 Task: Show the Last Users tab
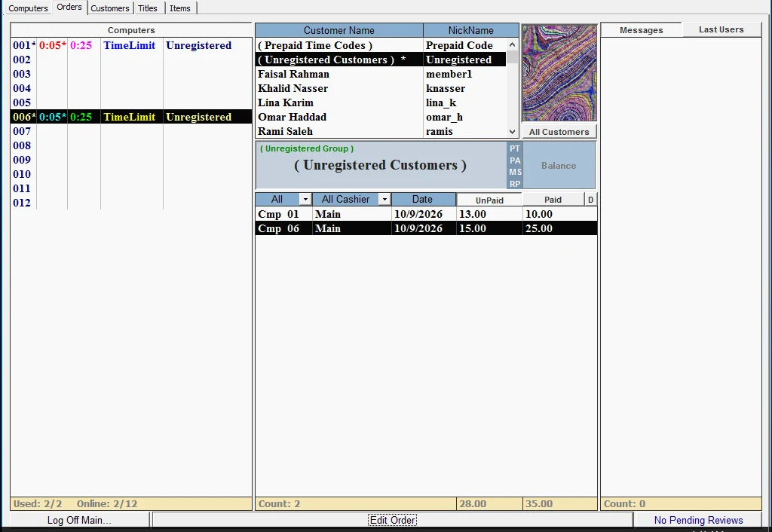pos(721,29)
